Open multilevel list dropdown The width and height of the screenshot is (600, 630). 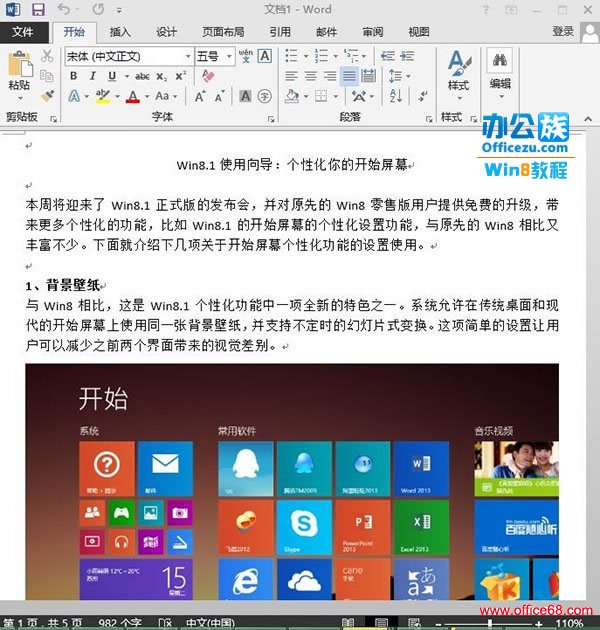[364, 56]
